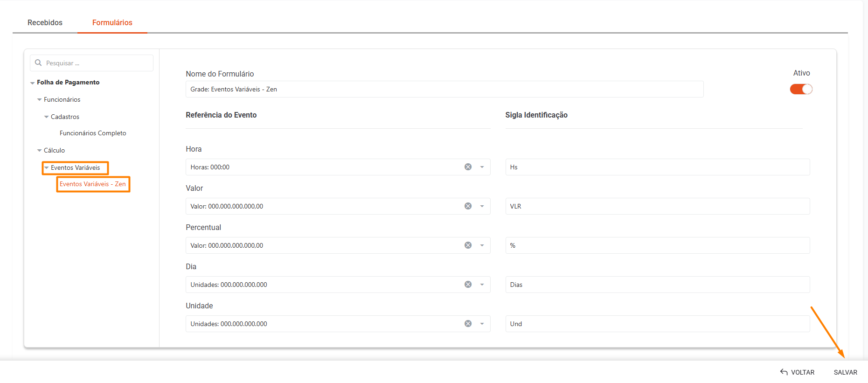Clear the Hora field selection

pos(468,167)
